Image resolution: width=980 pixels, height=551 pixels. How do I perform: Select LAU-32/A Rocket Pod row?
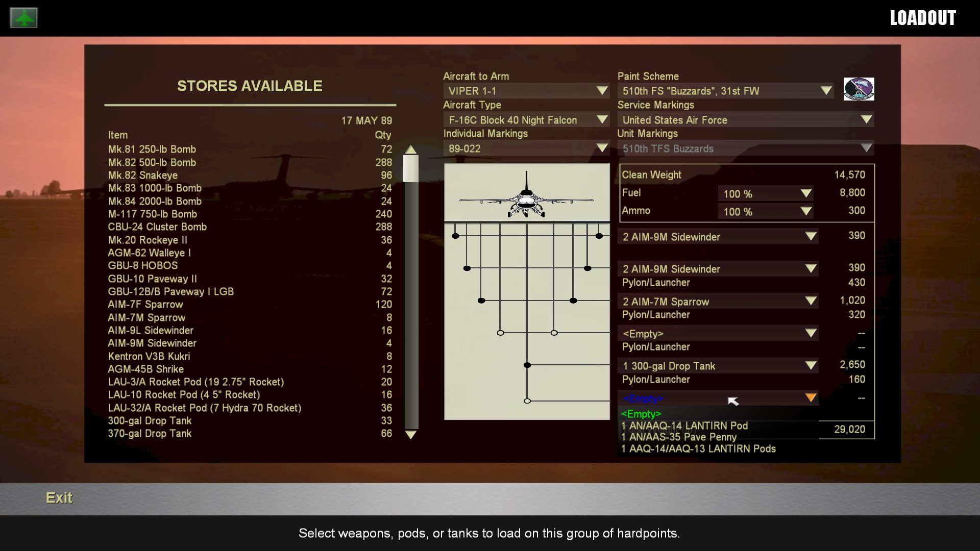click(x=250, y=408)
